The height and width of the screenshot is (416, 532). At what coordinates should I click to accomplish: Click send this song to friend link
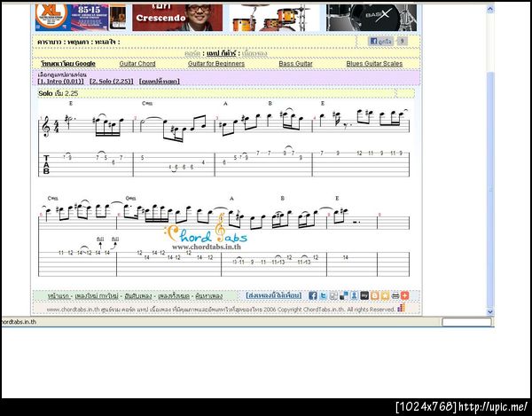tap(273, 295)
